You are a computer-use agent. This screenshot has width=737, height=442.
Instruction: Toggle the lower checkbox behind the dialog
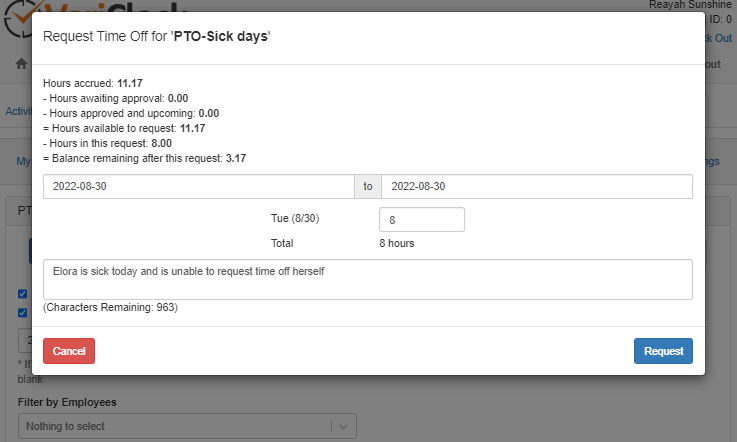pos(22,313)
